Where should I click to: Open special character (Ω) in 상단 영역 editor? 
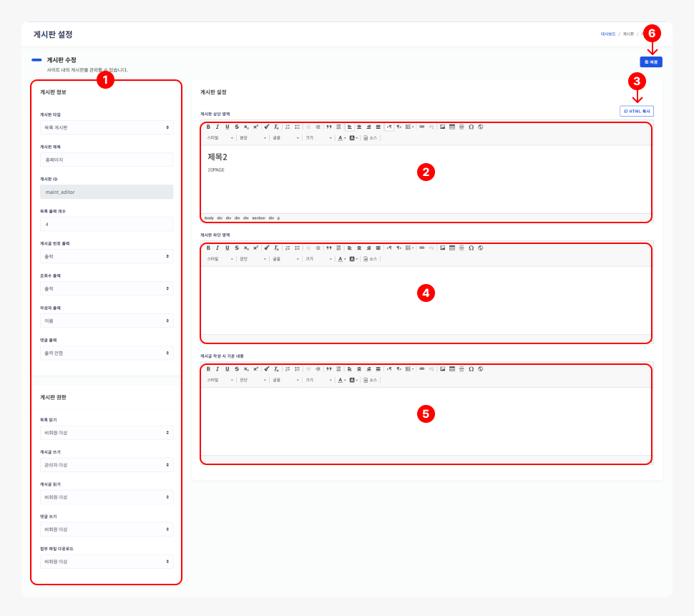point(471,127)
